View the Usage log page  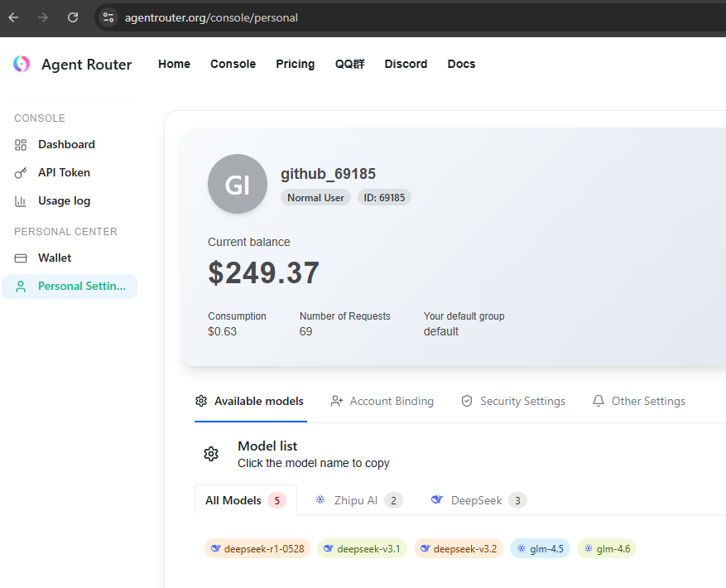pyautogui.click(x=64, y=200)
